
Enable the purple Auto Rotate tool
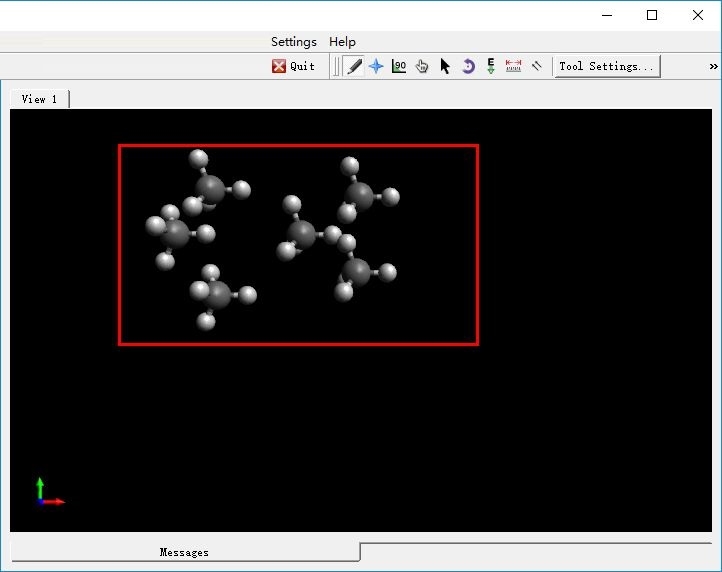[x=468, y=66]
